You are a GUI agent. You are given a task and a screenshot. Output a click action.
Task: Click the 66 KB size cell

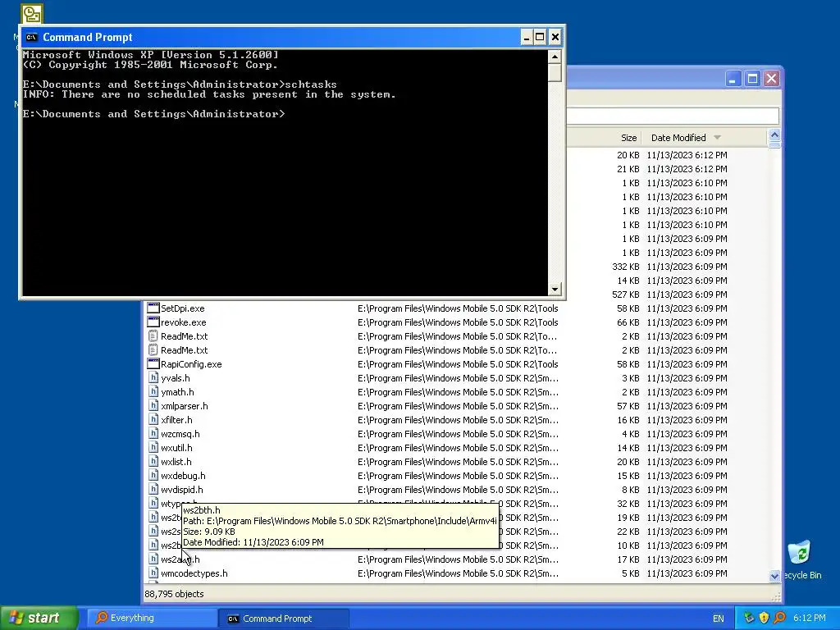[628, 322]
